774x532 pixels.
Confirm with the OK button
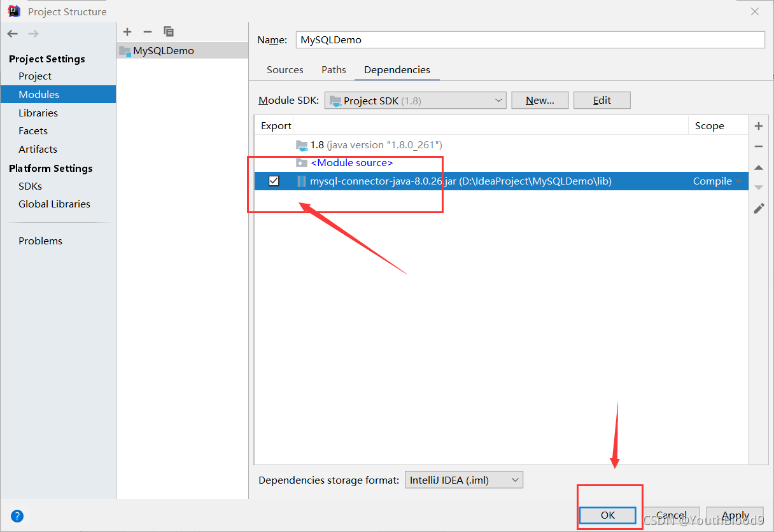[608, 515]
